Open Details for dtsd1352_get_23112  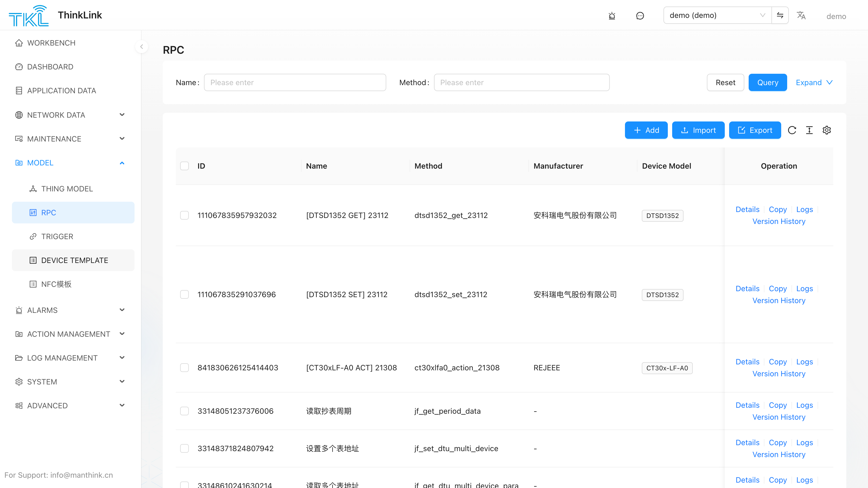747,209
